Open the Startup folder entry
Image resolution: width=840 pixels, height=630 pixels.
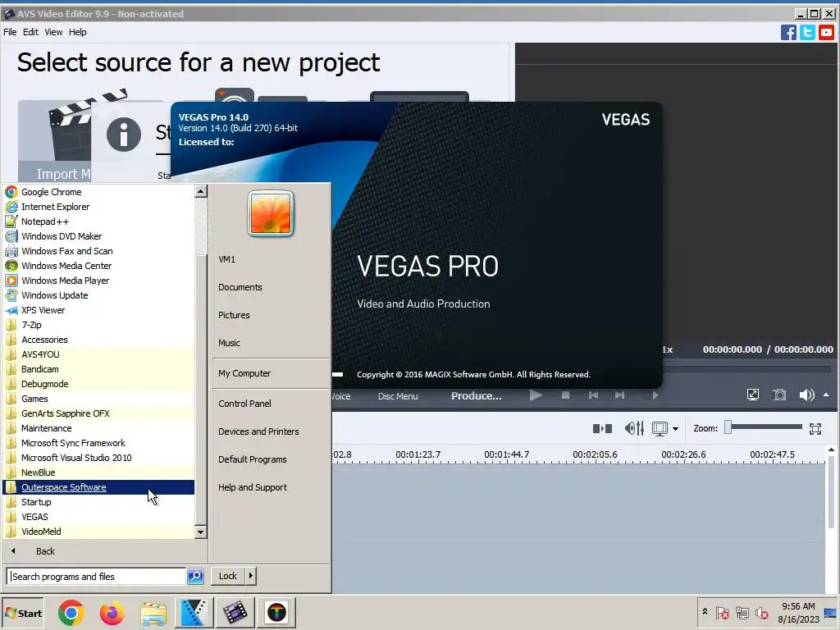click(x=98, y=502)
